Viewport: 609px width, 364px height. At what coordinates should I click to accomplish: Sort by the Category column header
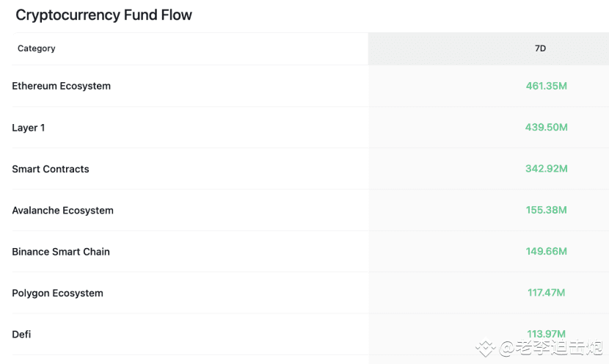pos(37,48)
